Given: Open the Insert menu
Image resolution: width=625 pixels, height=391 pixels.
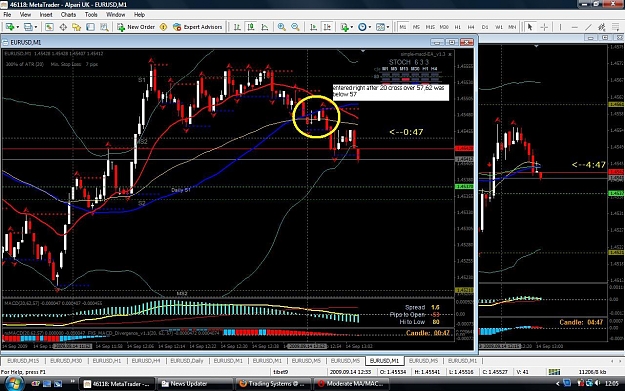Looking at the screenshot, I should 46,15.
